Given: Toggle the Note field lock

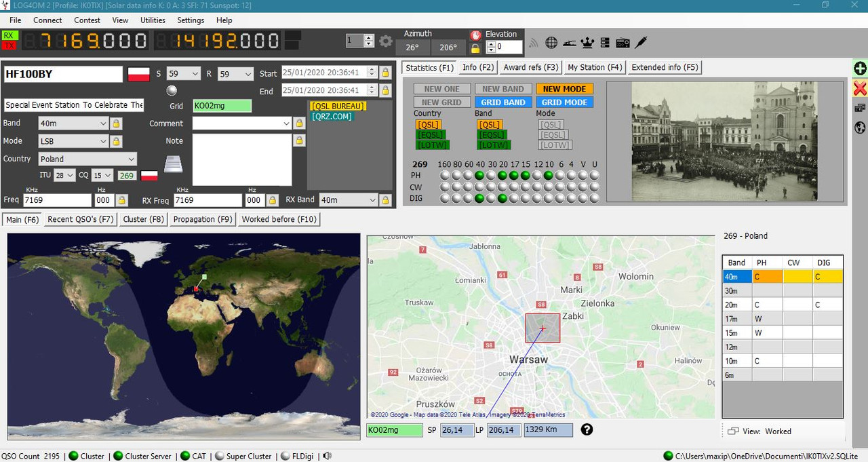Looking at the screenshot, I should pyautogui.click(x=299, y=140).
